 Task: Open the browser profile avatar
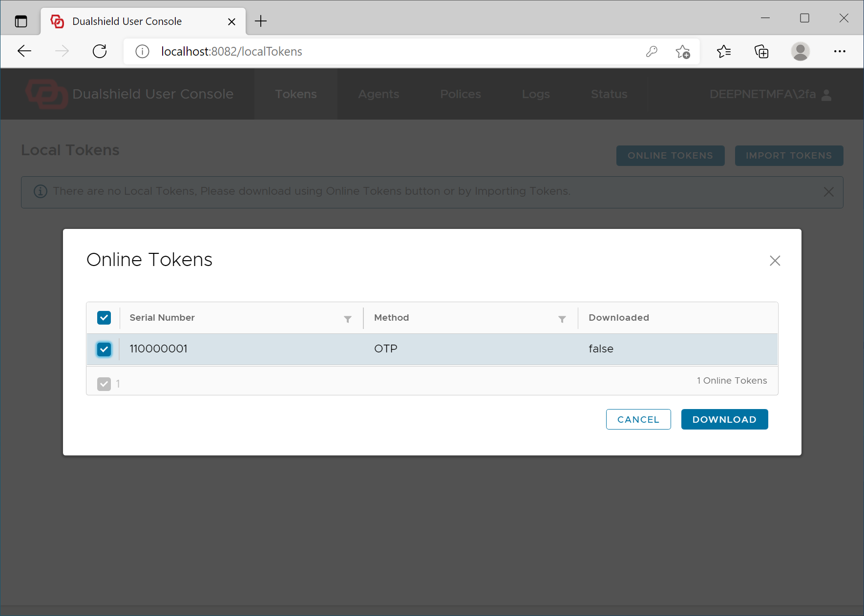(x=800, y=51)
